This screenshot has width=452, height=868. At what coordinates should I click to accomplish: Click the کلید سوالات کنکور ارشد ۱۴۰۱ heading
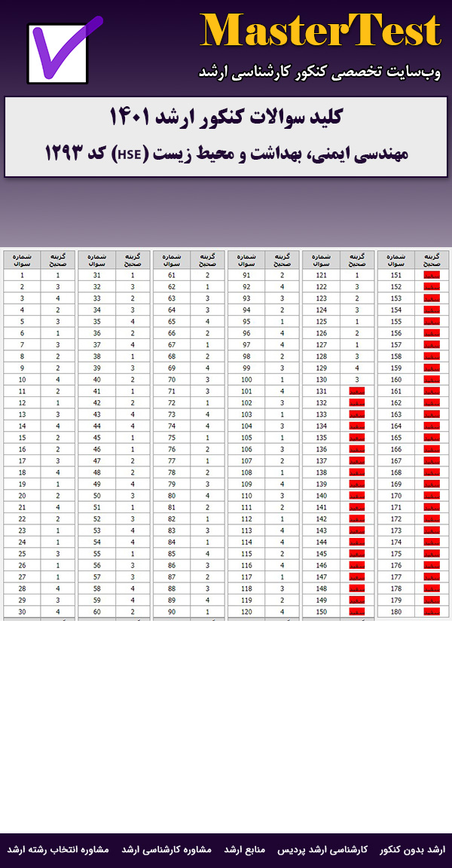click(x=226, y=118)
